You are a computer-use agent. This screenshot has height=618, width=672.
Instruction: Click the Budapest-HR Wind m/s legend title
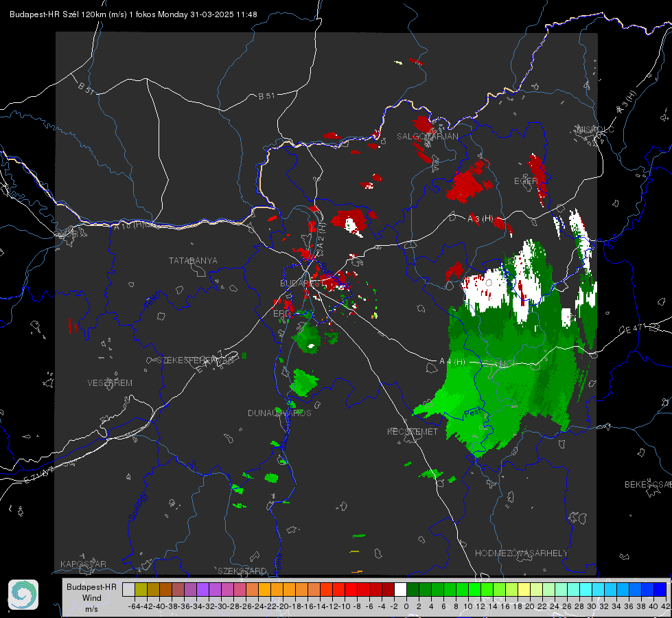tap(92, 597)
